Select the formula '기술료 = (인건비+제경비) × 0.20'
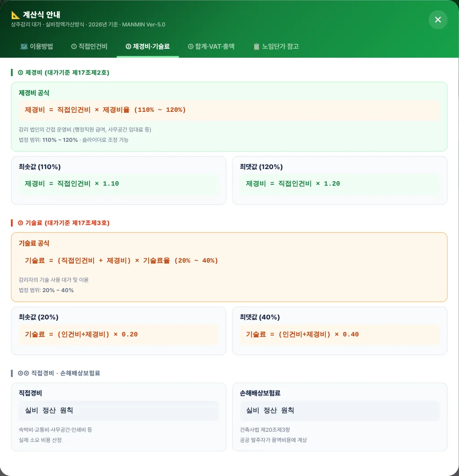 click(x=81, y=334)
